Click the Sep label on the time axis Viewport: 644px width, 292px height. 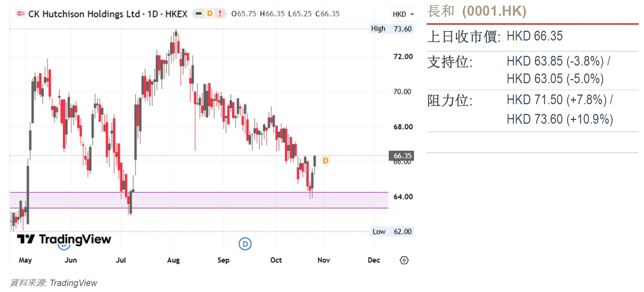tap(223, 260)
